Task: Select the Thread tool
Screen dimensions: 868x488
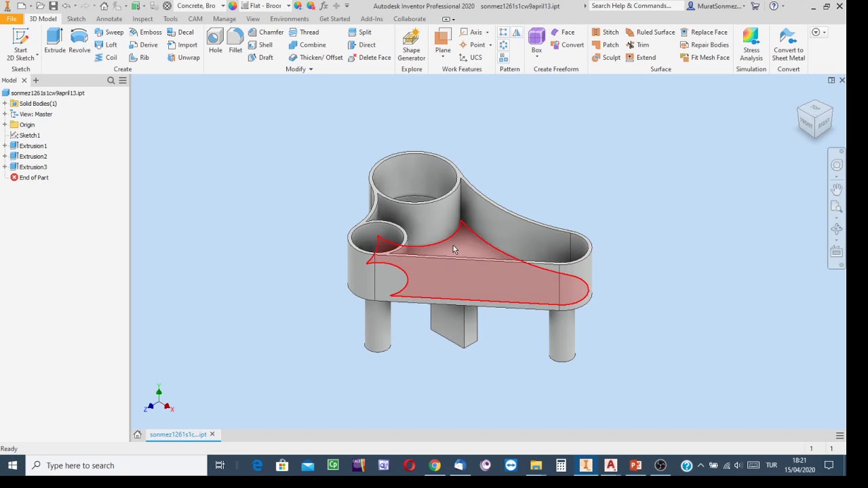Action: click(x=304, y=32)
